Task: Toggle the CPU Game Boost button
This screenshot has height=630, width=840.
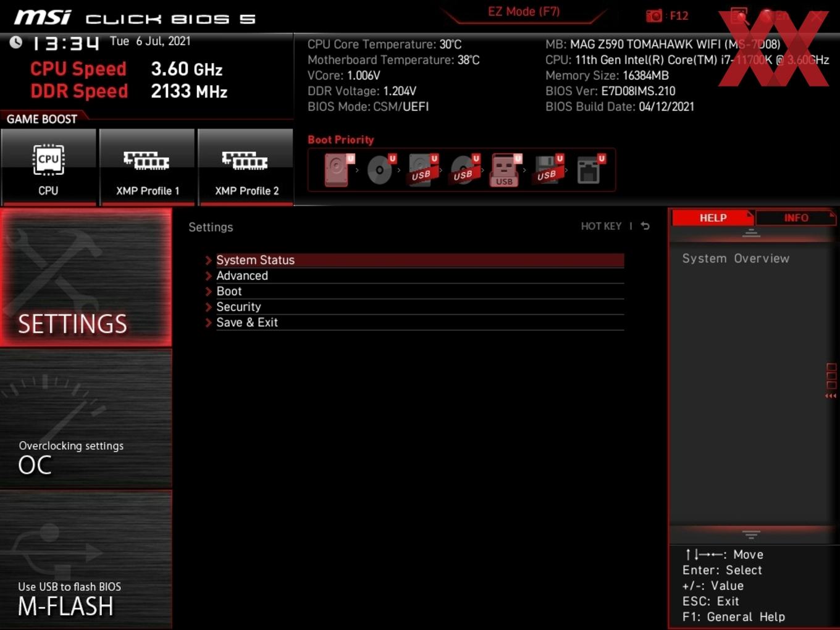Action: click(48, 167)
